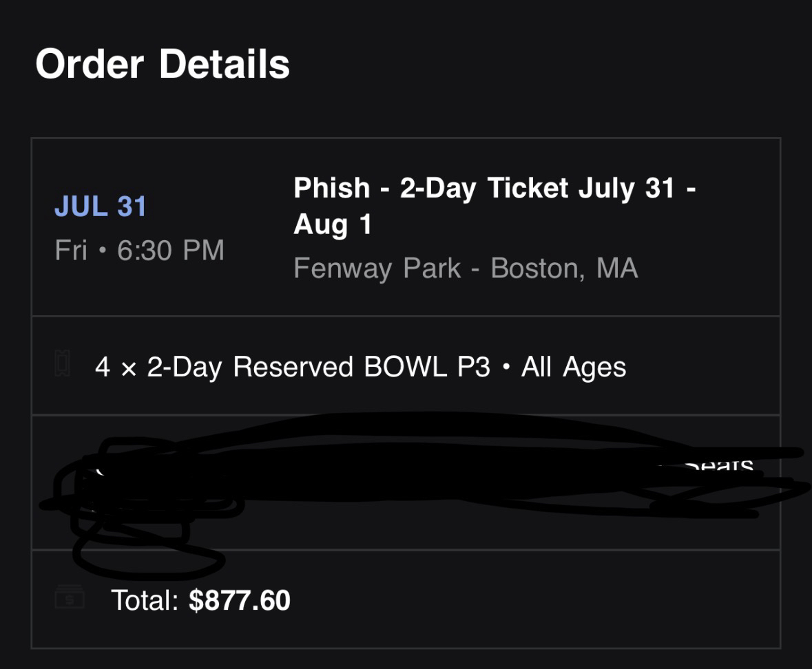Click the Aug 1 line of event title
812x669 pixels.
(333, 224)
